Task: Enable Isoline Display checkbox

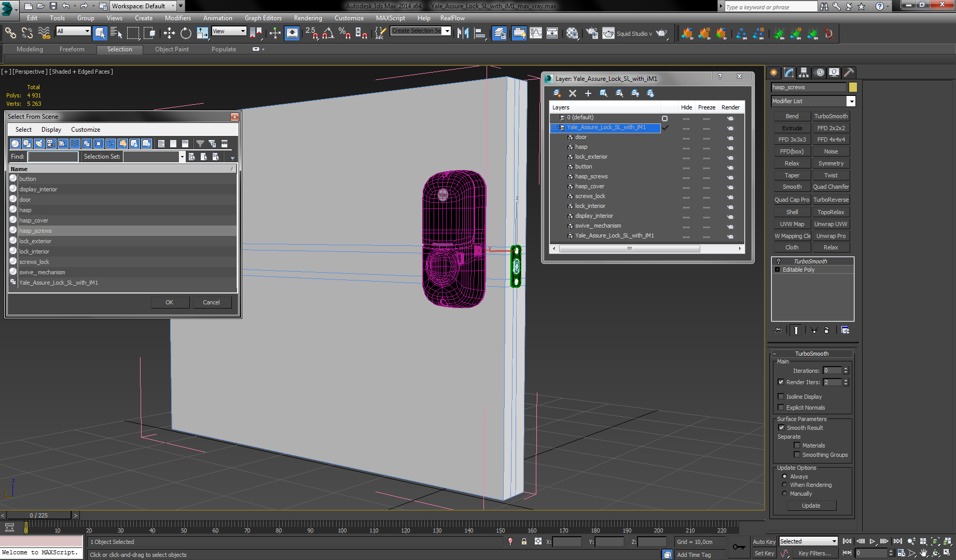Action: coord(781,397)
